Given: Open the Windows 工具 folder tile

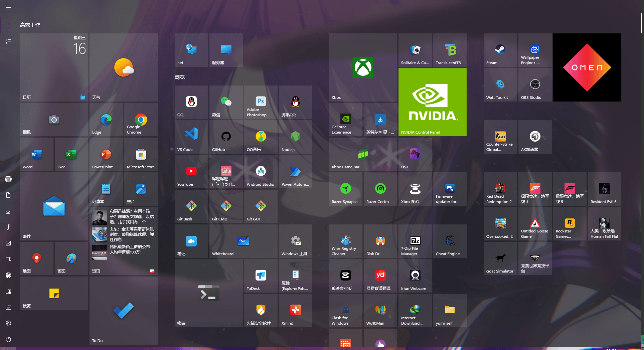Looking at the screenshot, I should point(295,241).
